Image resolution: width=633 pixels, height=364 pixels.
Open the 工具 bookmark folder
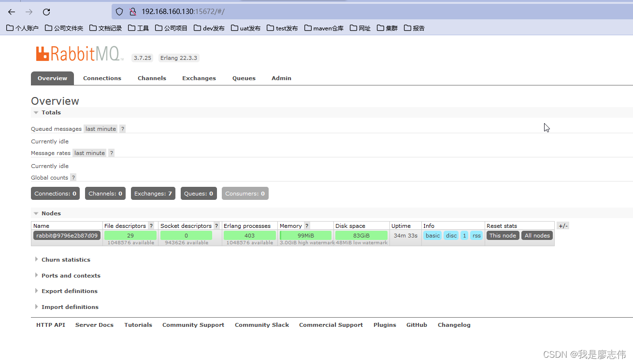click(138, 28)
